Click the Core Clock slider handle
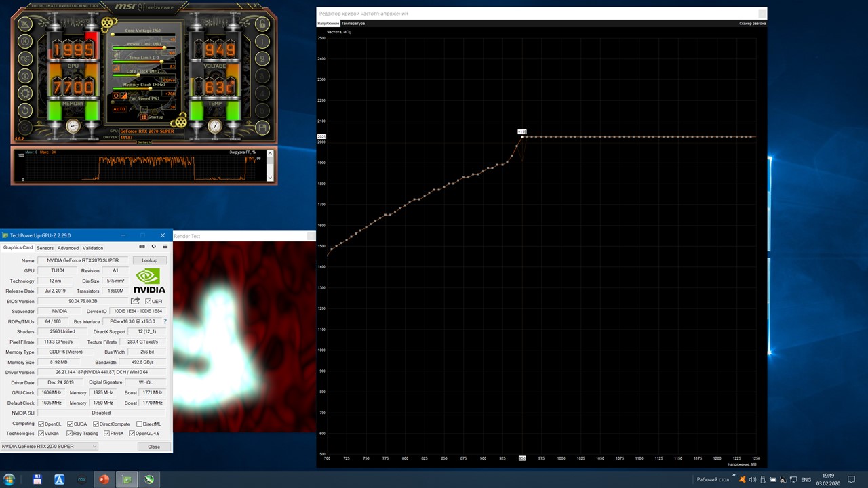Viewport: 868px width, 488px height. click(x=139, y=75)
